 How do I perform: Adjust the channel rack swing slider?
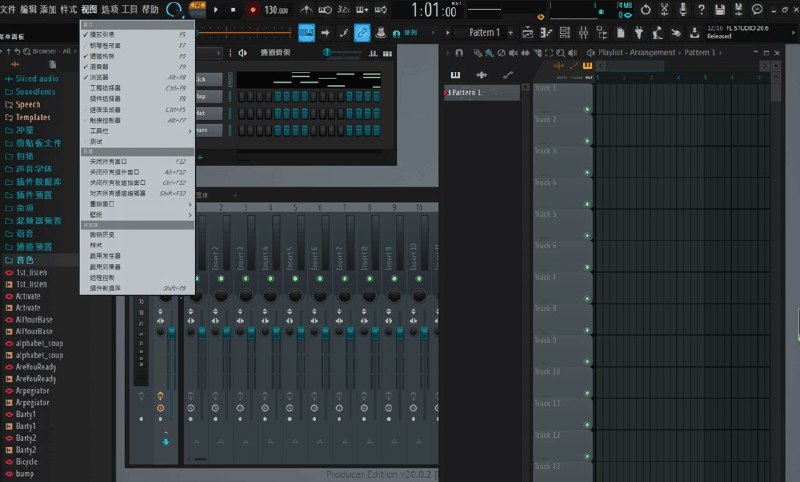343,53
